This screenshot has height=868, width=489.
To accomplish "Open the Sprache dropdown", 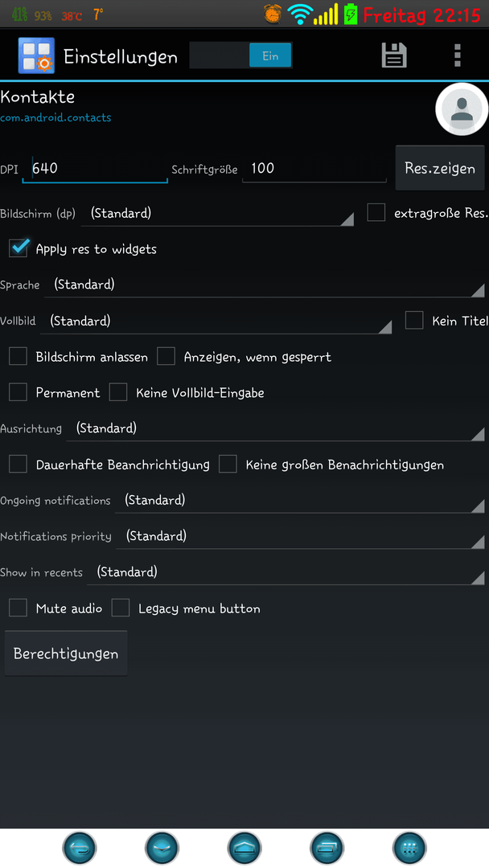I will click(x=265, y=285).
